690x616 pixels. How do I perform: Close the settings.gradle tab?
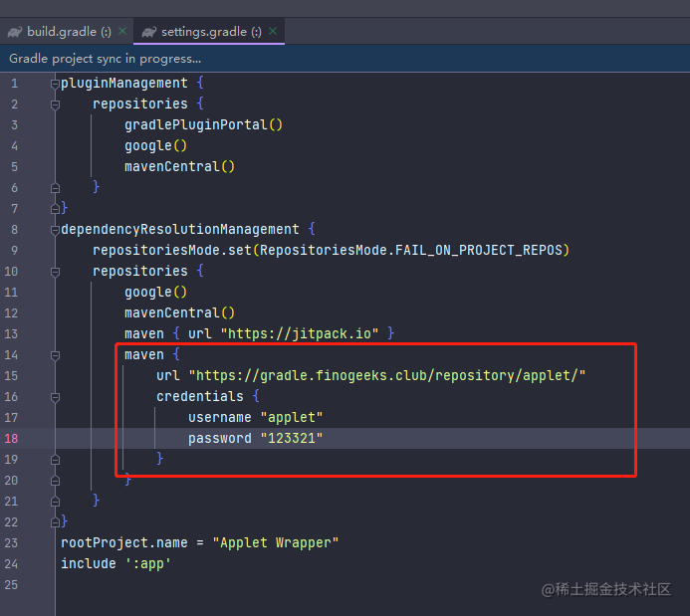coord(273,31)
